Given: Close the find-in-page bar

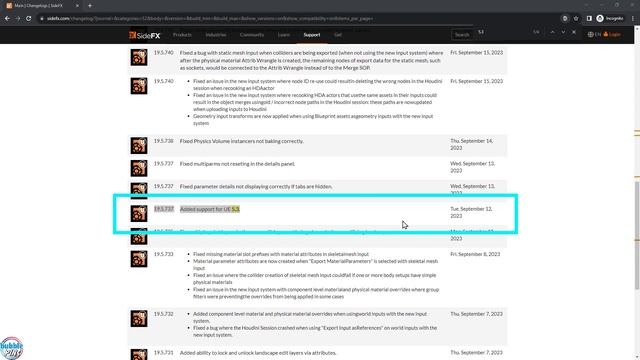Looking at the screenshot, I should coord(574,32).
